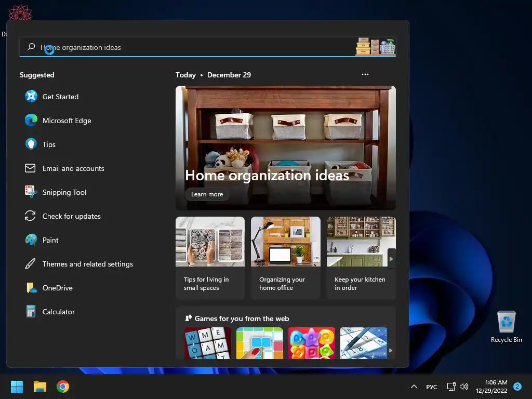532x399 pixels.
Task: Click the next arrow on games row
Action: pos(391,351)
